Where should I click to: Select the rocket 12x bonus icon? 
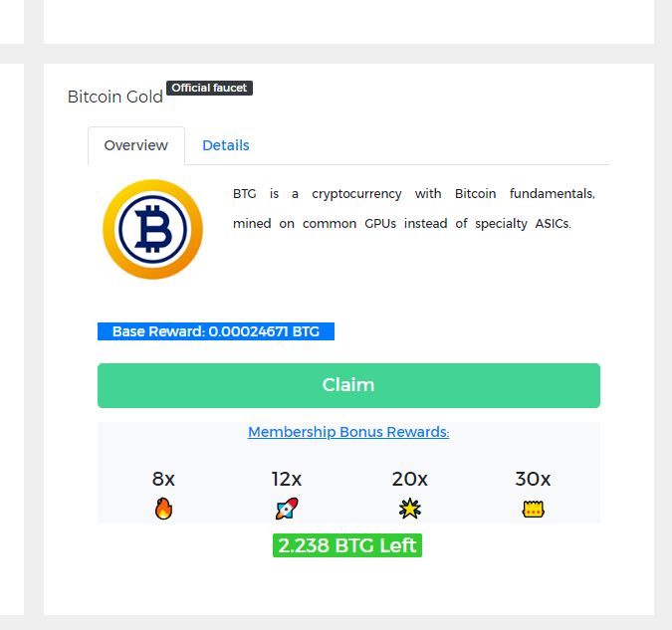287,509
